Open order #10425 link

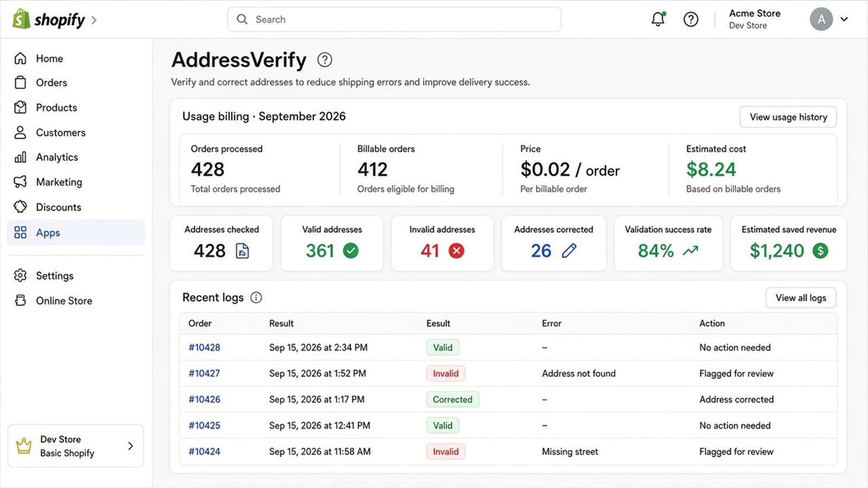[x=205, y=426]
